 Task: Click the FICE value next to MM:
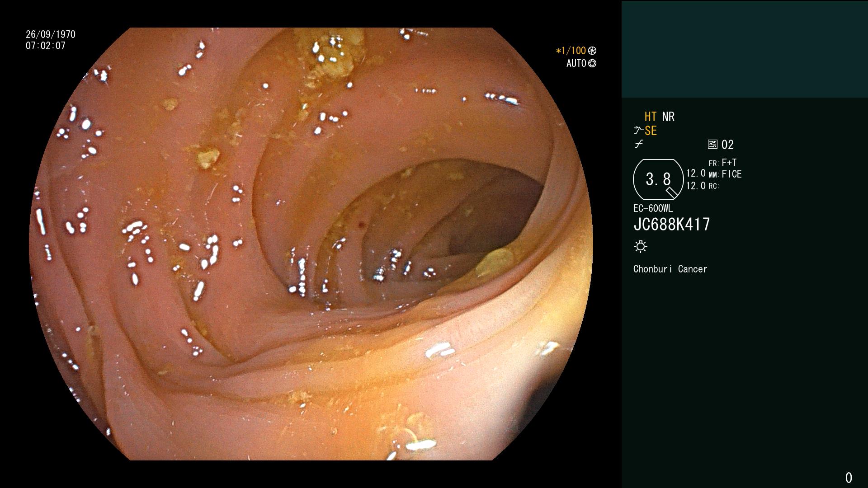click(x=731, y=174)
